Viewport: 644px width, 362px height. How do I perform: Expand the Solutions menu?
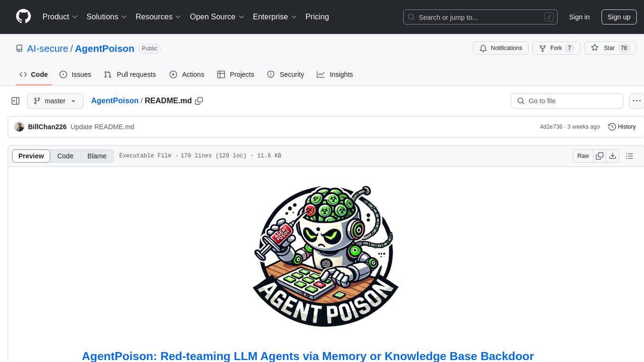tap(107, 17)
